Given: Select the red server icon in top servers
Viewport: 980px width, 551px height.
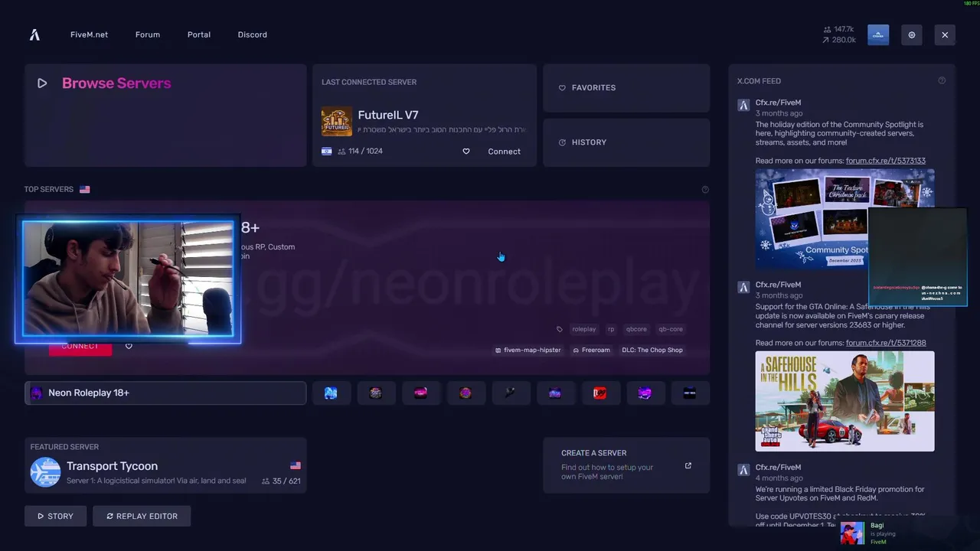Looking at the screenshot, I should point(599,393).
